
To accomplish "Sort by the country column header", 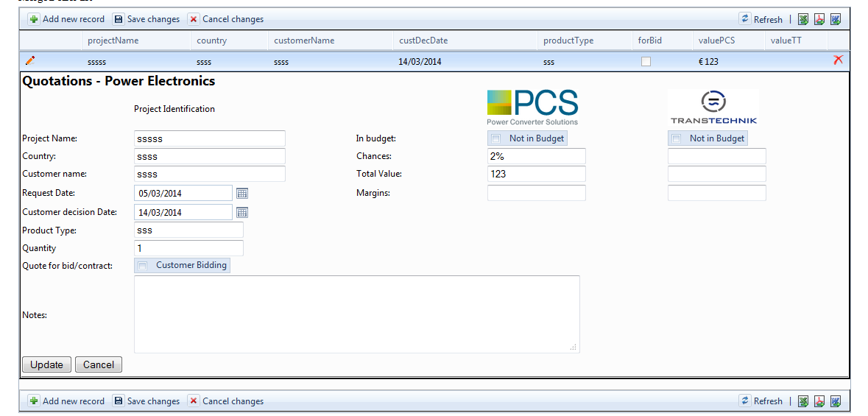I will (211, 40).
